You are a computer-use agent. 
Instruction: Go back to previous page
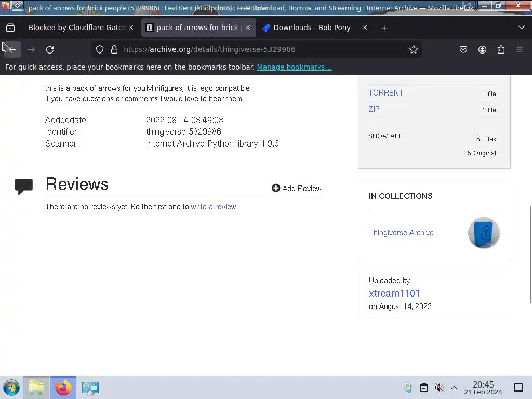click(x=12, y=49)
